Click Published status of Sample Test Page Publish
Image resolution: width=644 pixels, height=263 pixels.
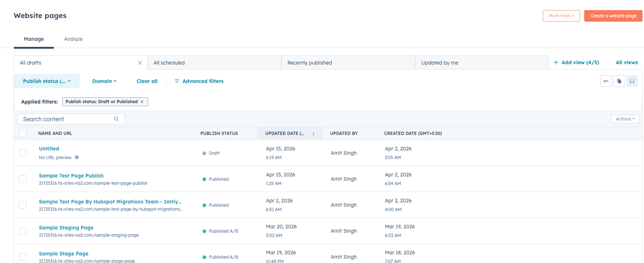(215, 179)
